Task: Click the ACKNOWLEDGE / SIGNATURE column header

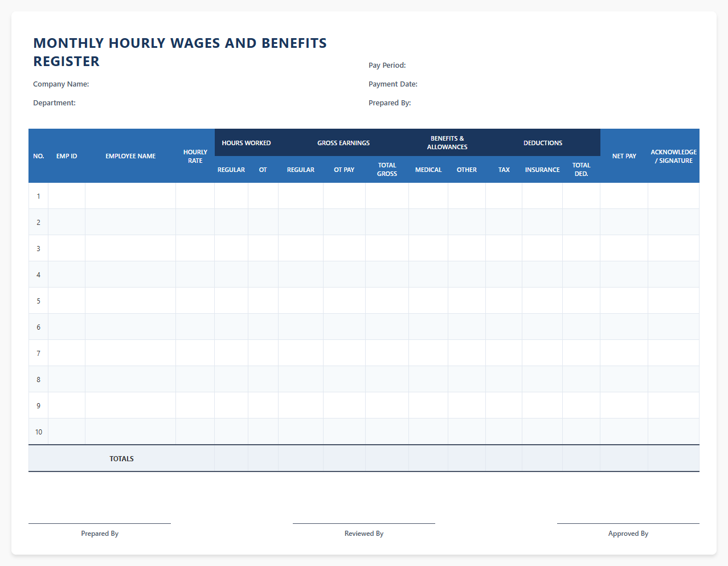Action: pyautogui.click(x=674, y=156)
